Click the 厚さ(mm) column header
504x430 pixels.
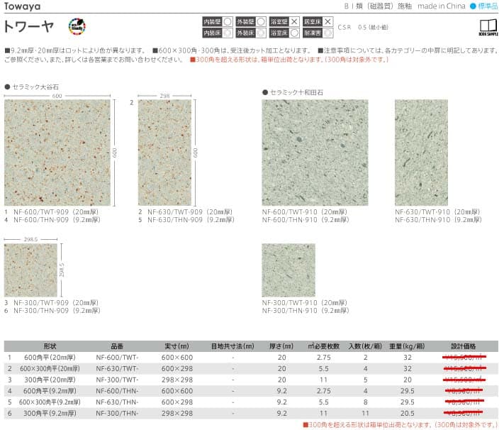tap(281, 346)
